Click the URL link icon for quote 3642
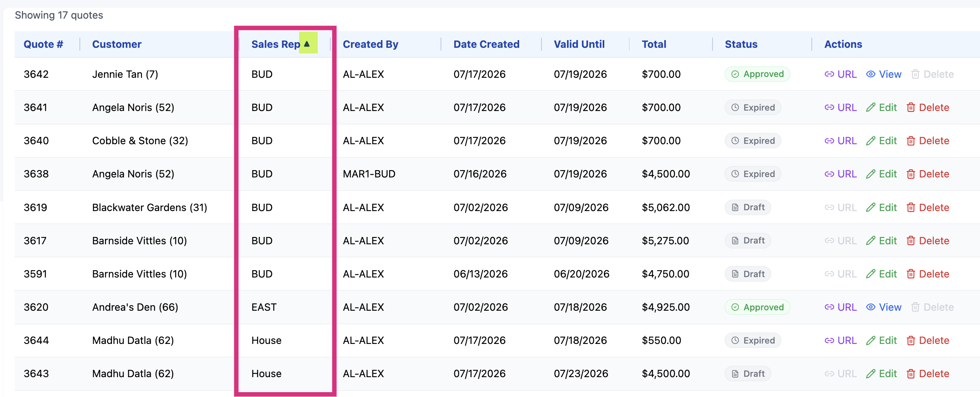The height and width of the screenshot is (397, 980). pyautogui.click(x=829, y=74)
